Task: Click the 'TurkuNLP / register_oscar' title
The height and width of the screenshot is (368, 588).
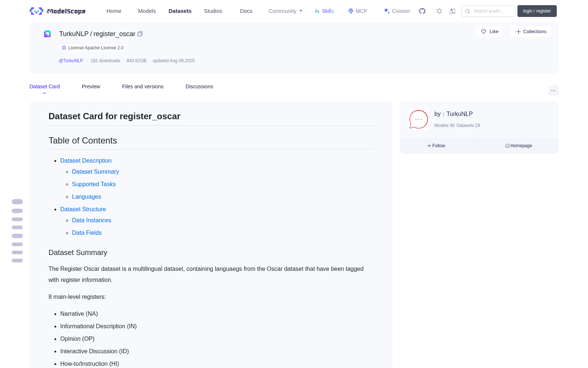Action: (97, 34)
